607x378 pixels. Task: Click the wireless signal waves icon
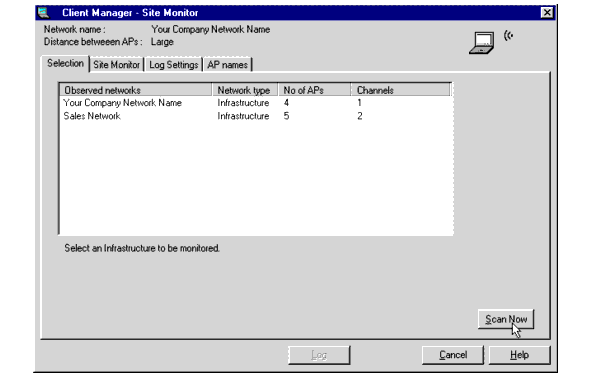pyautogui.click(x=508, y=36)
